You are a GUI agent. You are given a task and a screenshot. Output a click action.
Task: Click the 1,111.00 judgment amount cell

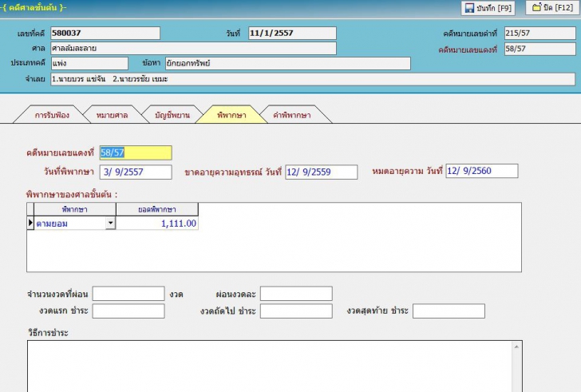pyautogui.click(x=157, y=223)
